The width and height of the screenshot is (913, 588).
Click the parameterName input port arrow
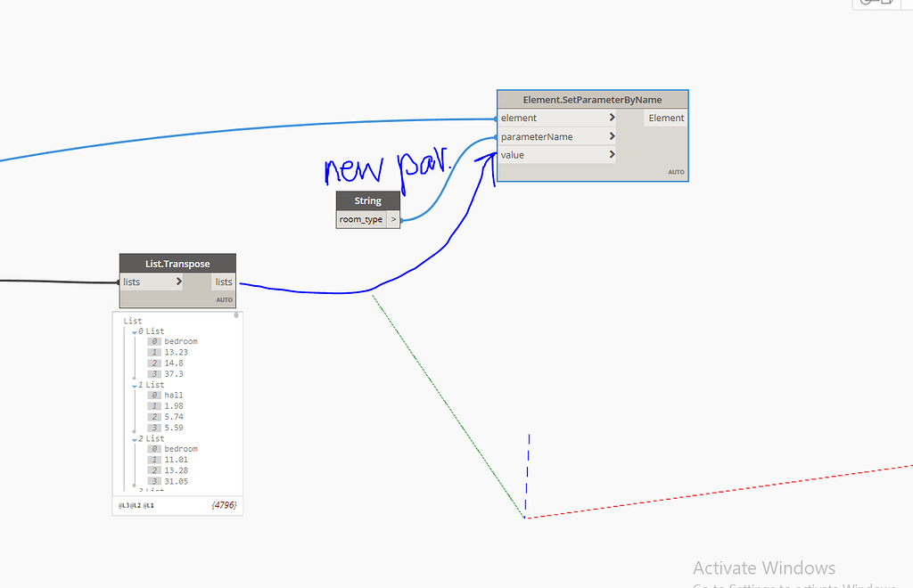click(x=613, y=136)
